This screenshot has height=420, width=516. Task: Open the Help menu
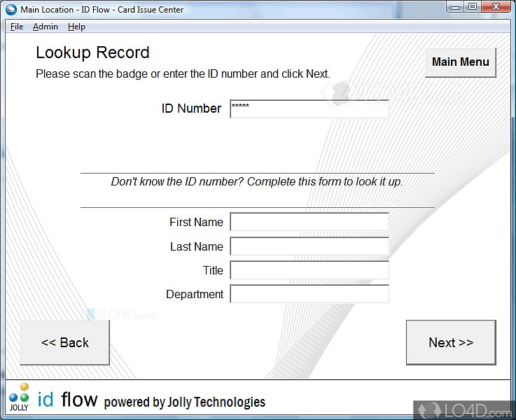pos(76,27)
